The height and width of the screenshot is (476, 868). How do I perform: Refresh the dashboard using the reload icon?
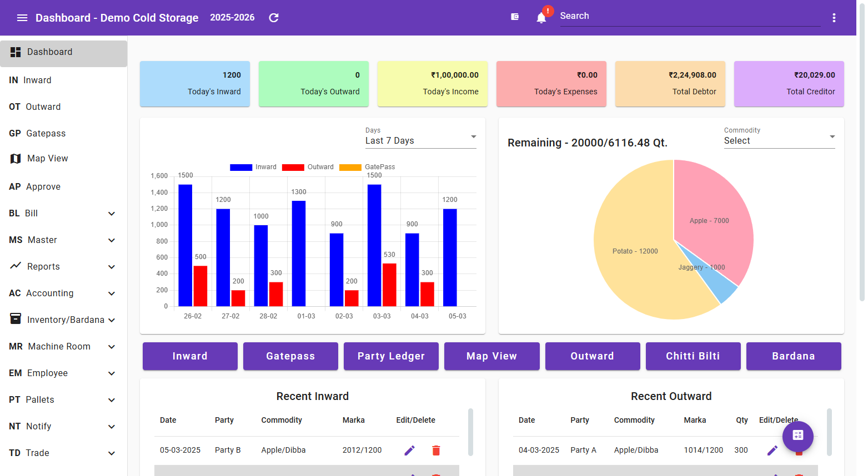(273, 17)
